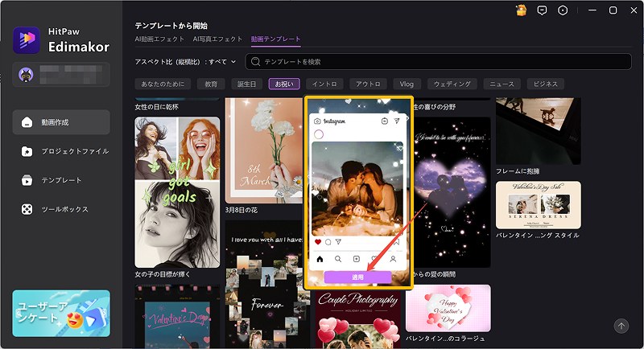Open テンプレート in the sidebar
The width and height of the screenshot is (644, 349).
(x=61, y=180)
